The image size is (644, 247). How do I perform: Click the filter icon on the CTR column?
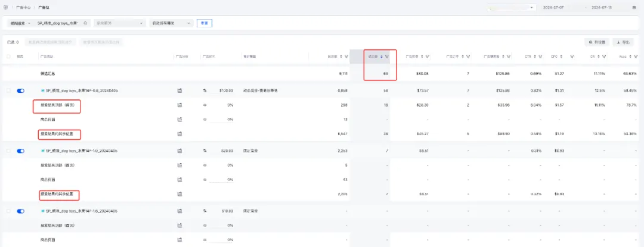(540, 57)
